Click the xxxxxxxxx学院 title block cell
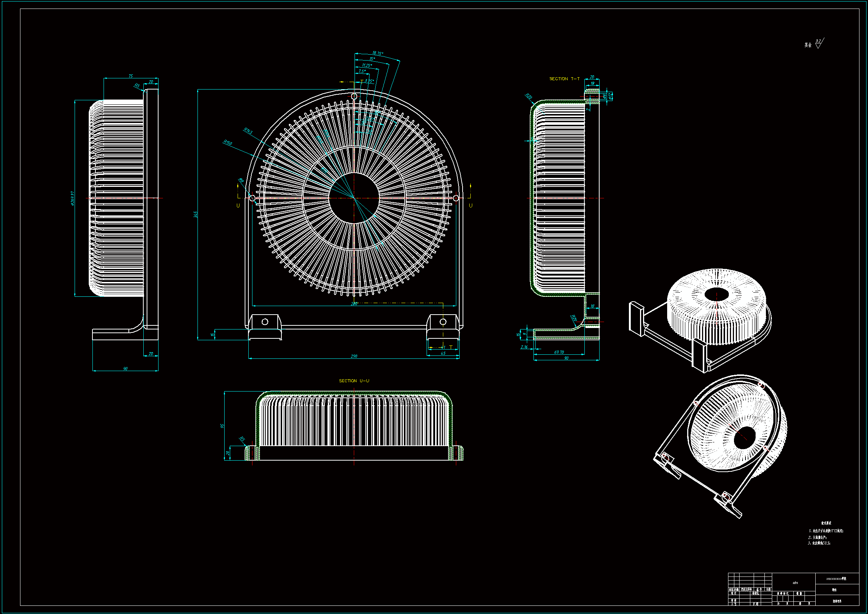 836,578
